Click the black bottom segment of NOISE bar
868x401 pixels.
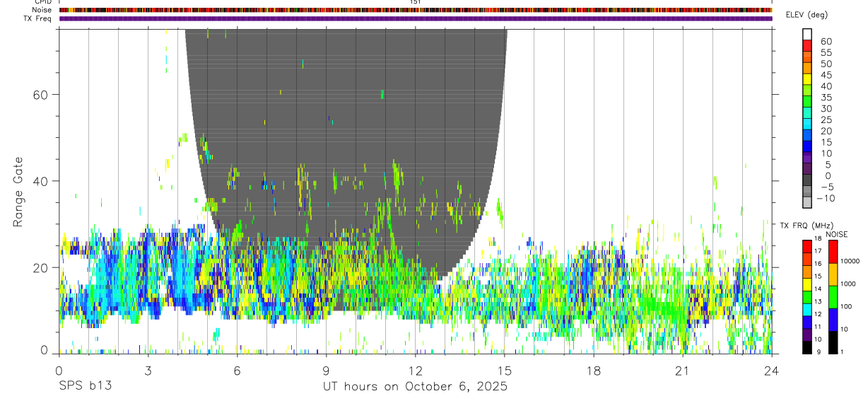click(x=833, y=342)
